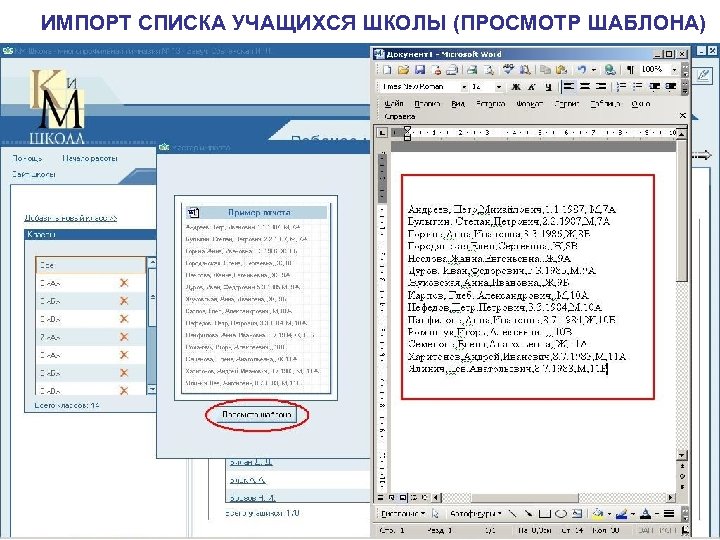Screen dimensions: 720x540
Task: Open the Рисование drawing menu dropdown
Action: (x=403, y=514)
